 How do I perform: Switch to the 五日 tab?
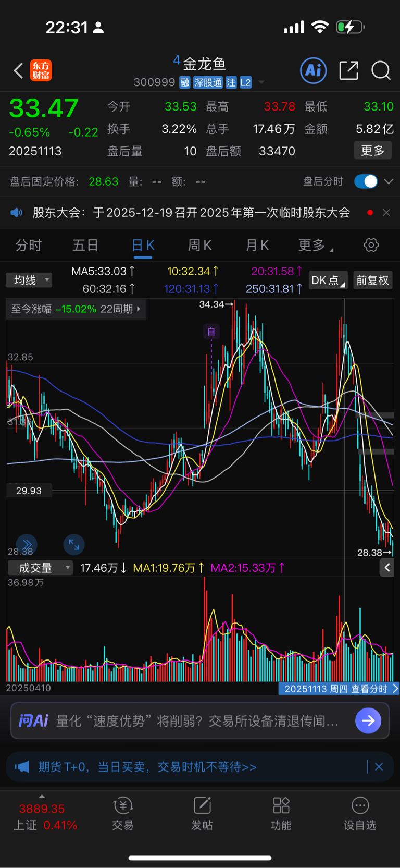[x=85, y=246]
